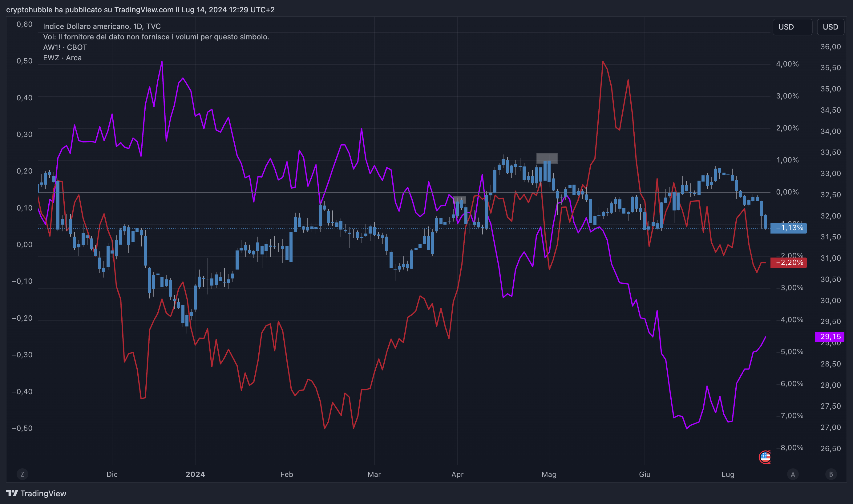The image size is (853, 504).
Task: Click the red −2,20% price label on right axis
Action: click(789, 262)
